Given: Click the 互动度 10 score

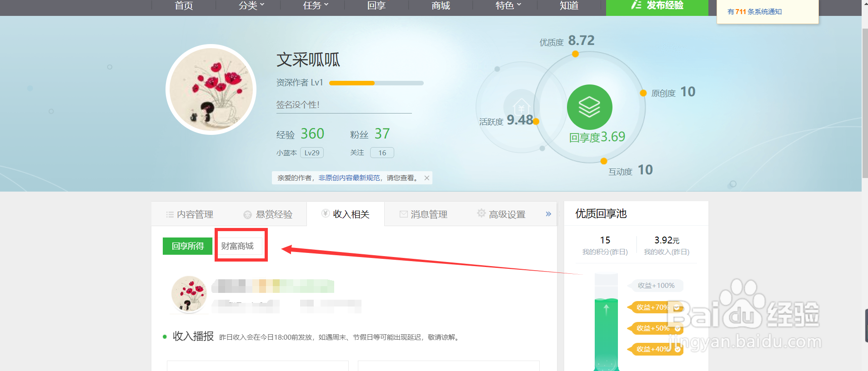Looking at the screenshot, I should tap(645, 170).
